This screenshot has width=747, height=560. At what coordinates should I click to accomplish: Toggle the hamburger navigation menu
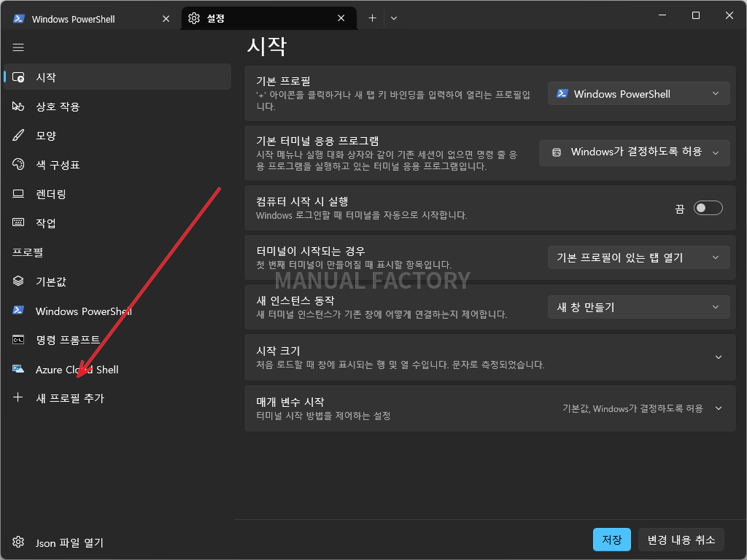(18, 47)
